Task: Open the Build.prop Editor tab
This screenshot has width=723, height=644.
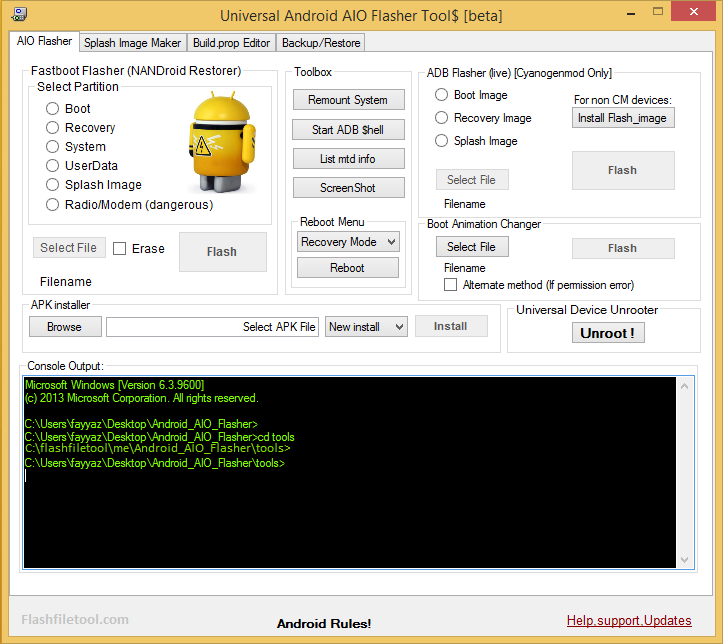Action: (231, 43)
